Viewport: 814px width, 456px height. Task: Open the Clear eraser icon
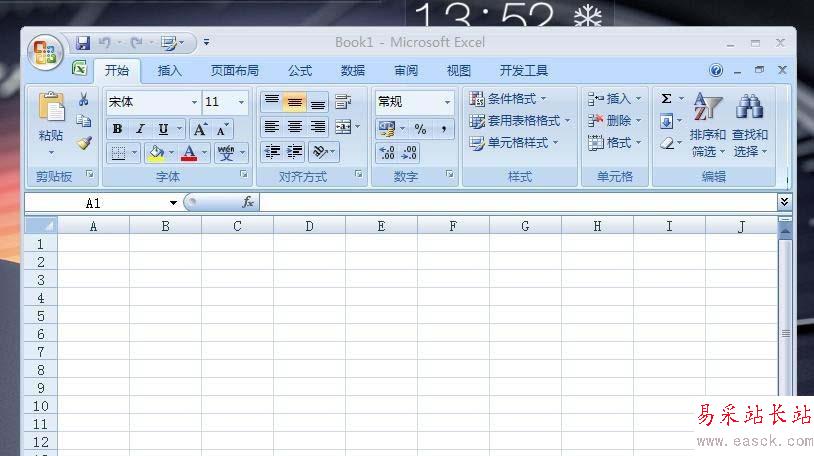pyautogui.click(x=667, y=143)
